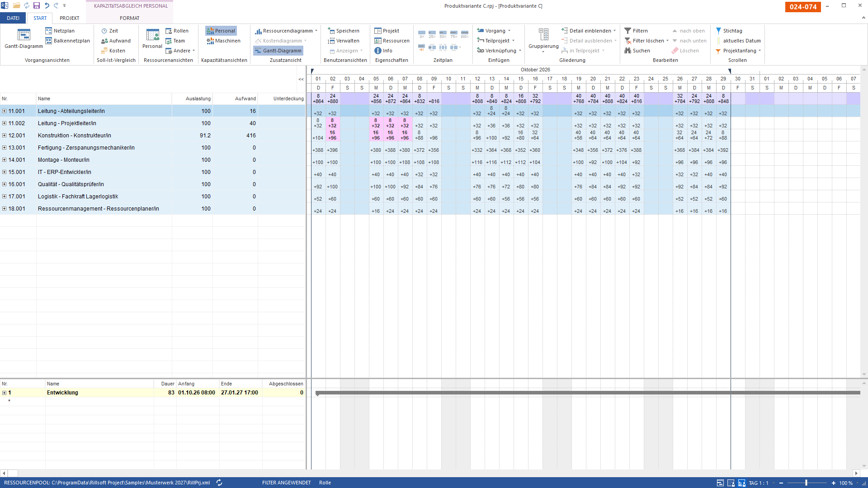Select the Netzplan view icon
The height and width of the screenshot is (488, 868).
pyautogui.click(x=48, y=31)
